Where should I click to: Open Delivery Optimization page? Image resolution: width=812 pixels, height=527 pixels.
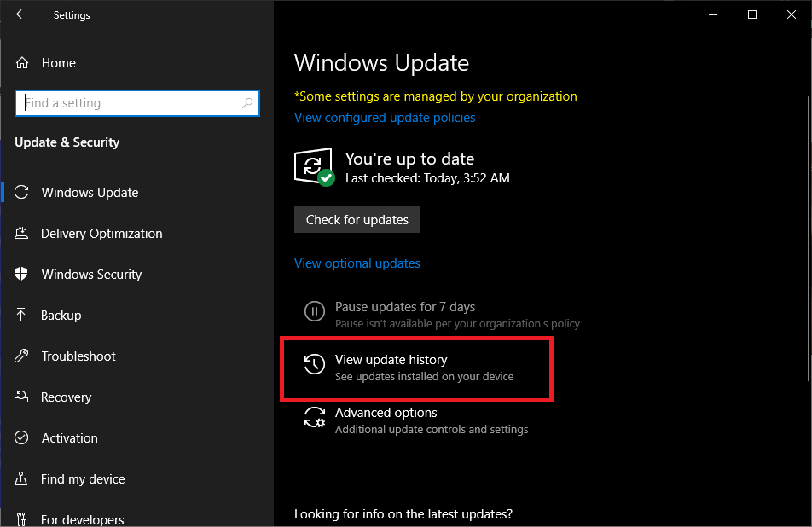[101, 234]
